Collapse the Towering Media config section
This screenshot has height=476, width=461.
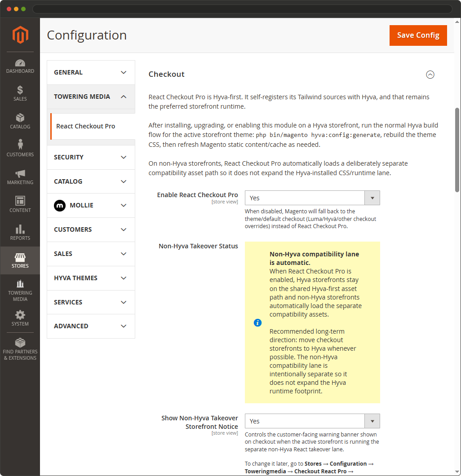pos(91,97)
